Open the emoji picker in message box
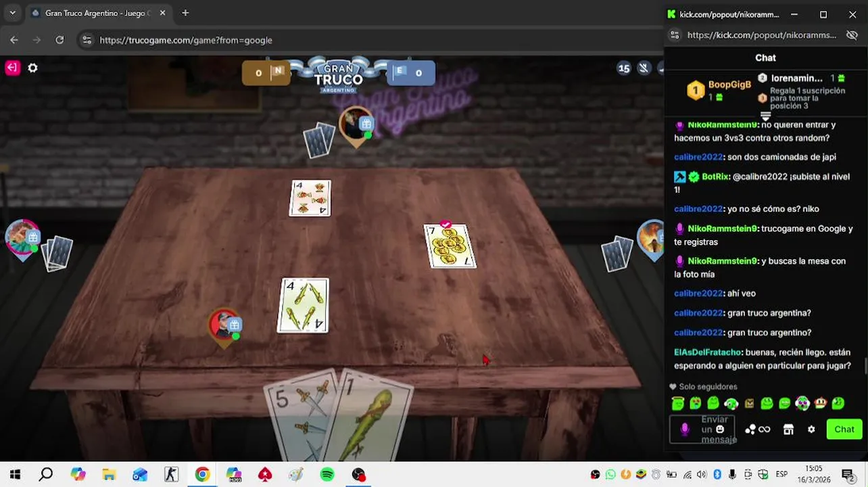This screenshot has width=868, height=487. tap(720, 430)
